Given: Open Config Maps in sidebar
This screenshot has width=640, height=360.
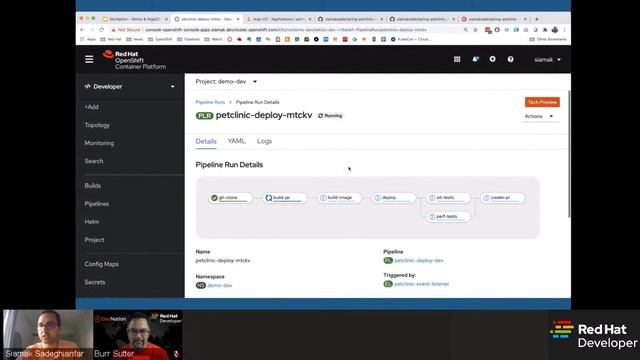Looking at the screenshot, I should point(102,264).
